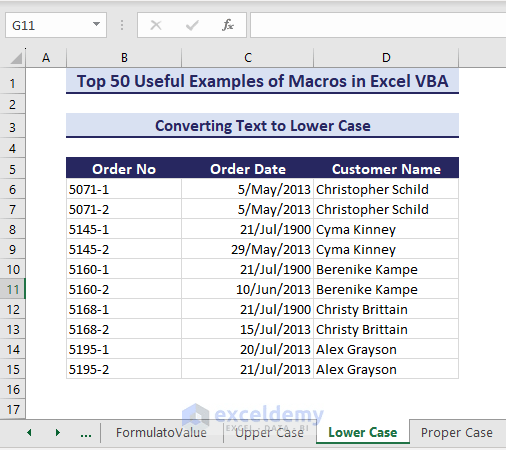
Task: Click the date 21/Jul/2013 cell
Action: coord(248,369)
